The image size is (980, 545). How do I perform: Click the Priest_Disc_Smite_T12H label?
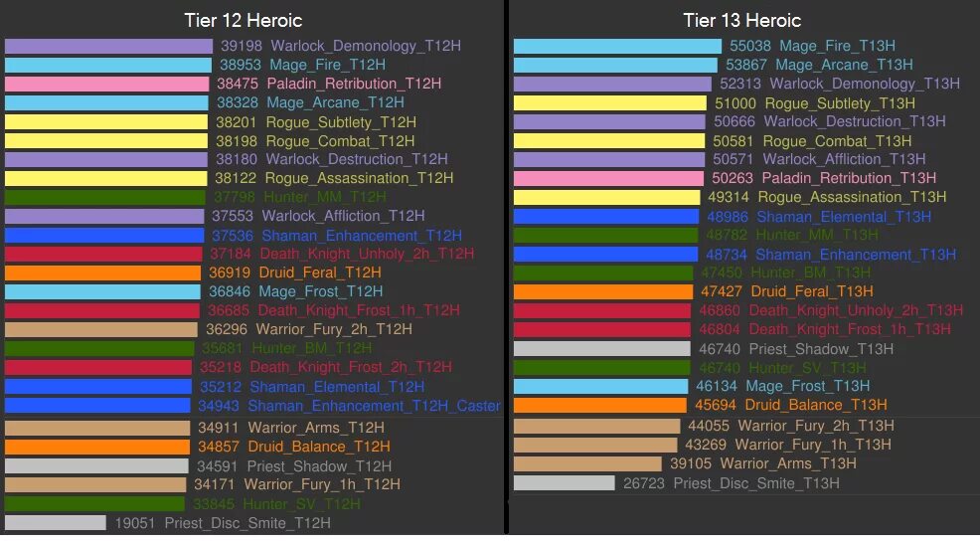coord(247,522)
